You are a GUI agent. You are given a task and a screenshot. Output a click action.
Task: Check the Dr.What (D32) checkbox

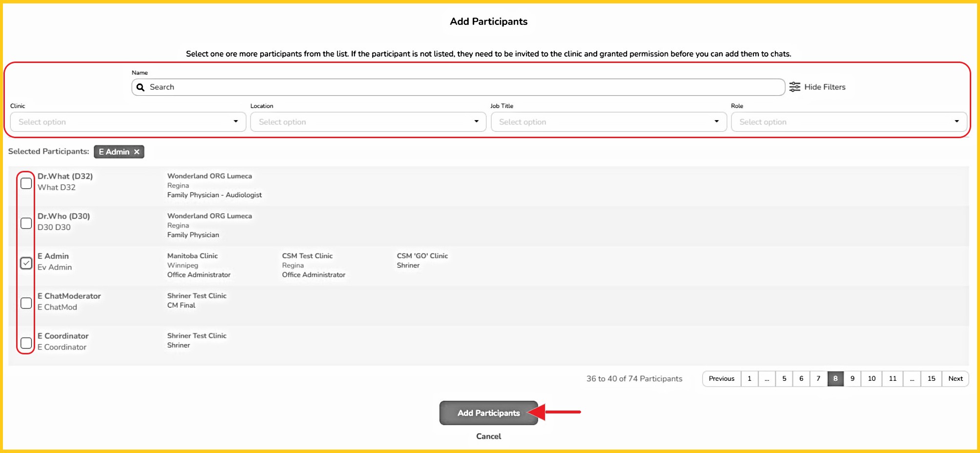coord(26,184)
